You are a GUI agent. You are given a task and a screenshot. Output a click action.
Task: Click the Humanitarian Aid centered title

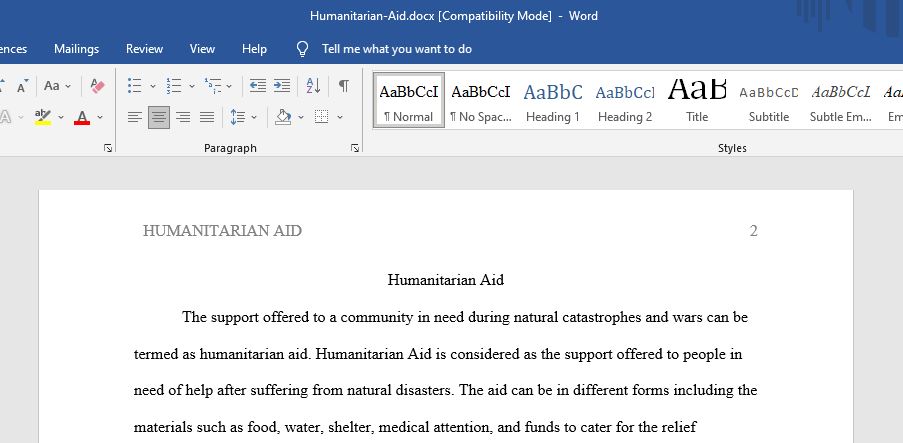(x=446, y=281)
